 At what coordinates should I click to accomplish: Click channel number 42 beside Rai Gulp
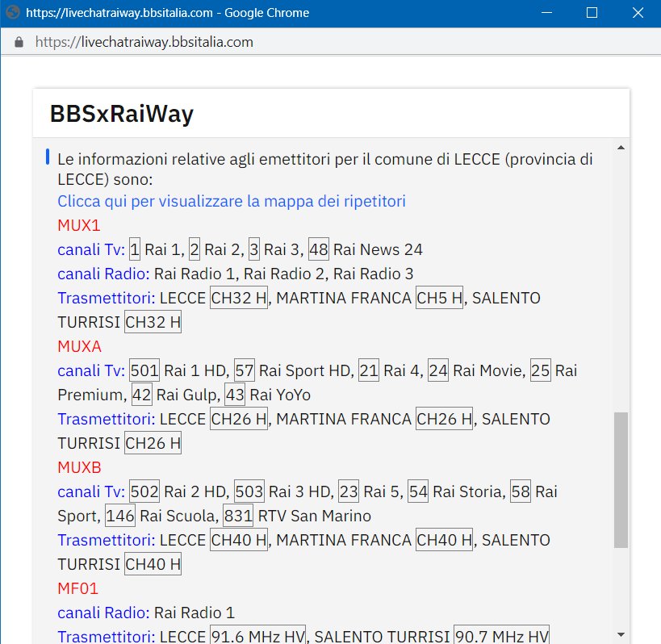pyautogui.click(x=142, y=395)
